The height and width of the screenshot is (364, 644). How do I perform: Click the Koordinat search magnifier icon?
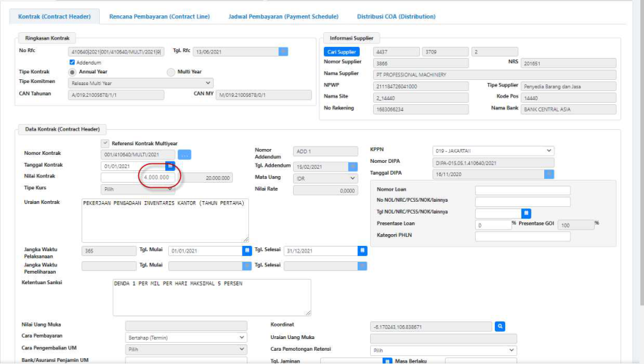click(x=500, y=326)
